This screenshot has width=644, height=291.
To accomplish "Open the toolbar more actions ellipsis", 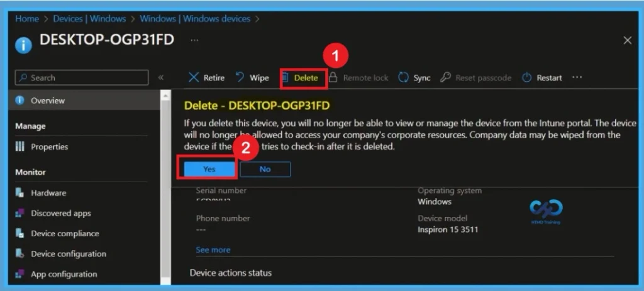I will 577,77.
